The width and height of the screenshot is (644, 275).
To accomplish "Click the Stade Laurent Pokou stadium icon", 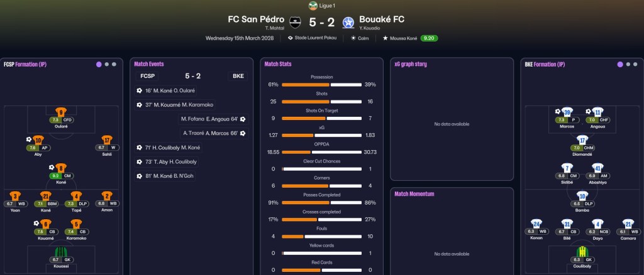I will click(291, 38).
